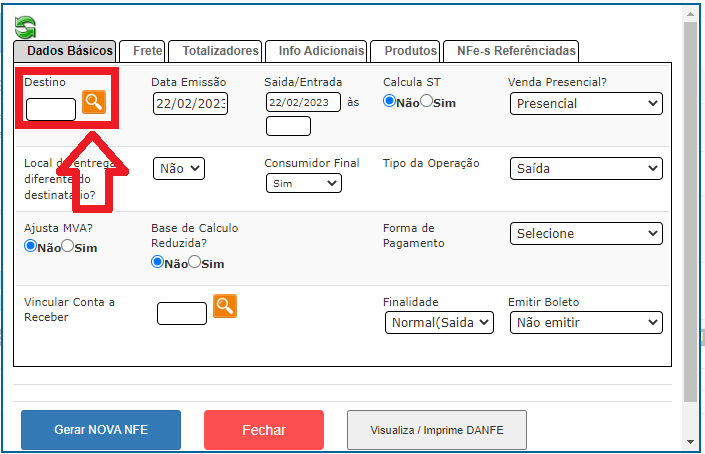Click the Data Emissão date field
The width and height of the screenshot is (705, 454).
191,103
